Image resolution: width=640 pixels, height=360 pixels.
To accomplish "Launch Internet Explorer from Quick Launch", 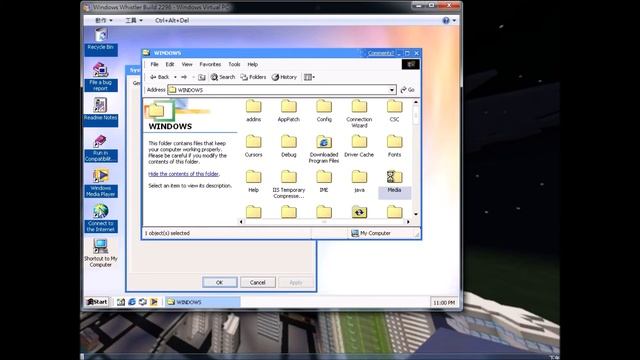I will click(x=132, y=302).
